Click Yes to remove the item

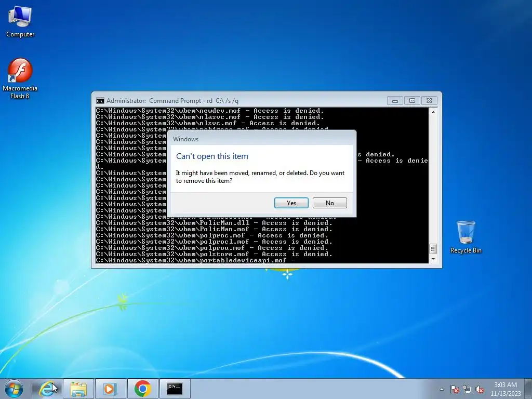291,203
